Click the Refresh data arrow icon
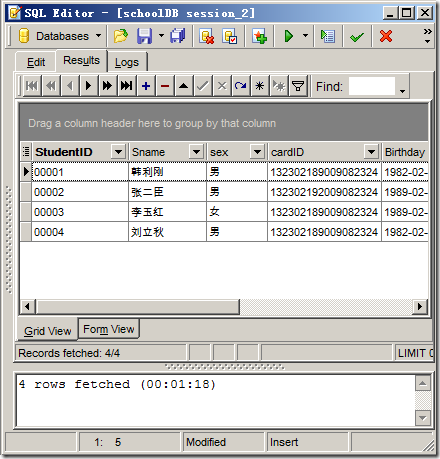Screen dimensions: 440x459 click(241, 86)
